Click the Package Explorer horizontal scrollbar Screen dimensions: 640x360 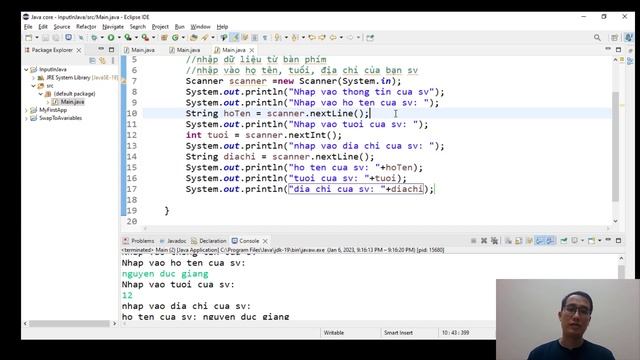point(69,324)
